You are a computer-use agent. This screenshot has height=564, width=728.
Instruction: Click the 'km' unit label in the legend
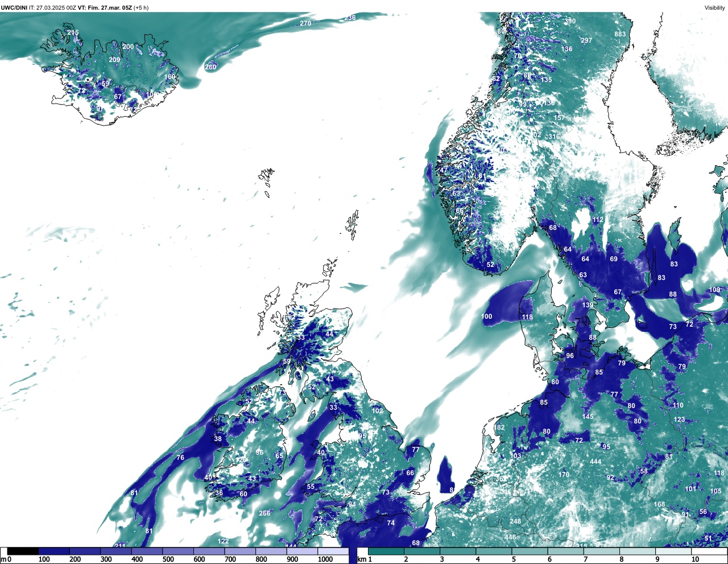361,559
